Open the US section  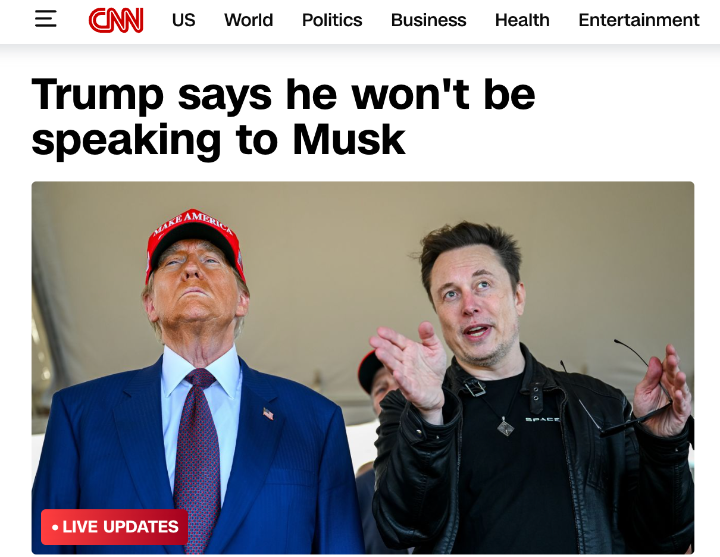184,20
